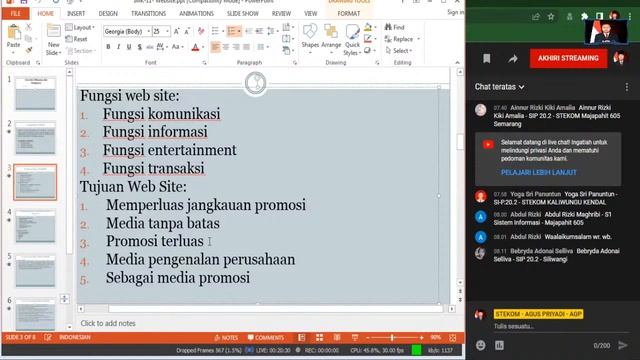The image size is (640, 360).
Task: Switch to the INSERT tab
Action: [76, 13]
